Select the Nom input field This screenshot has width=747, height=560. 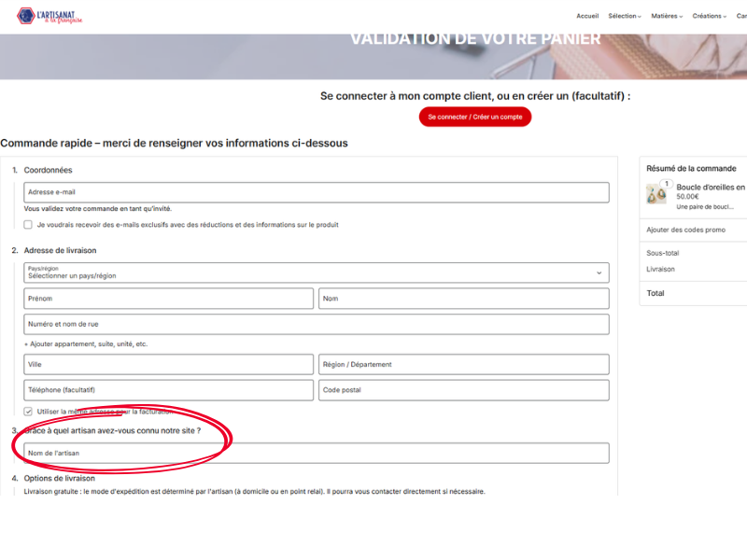click(463, 299)
